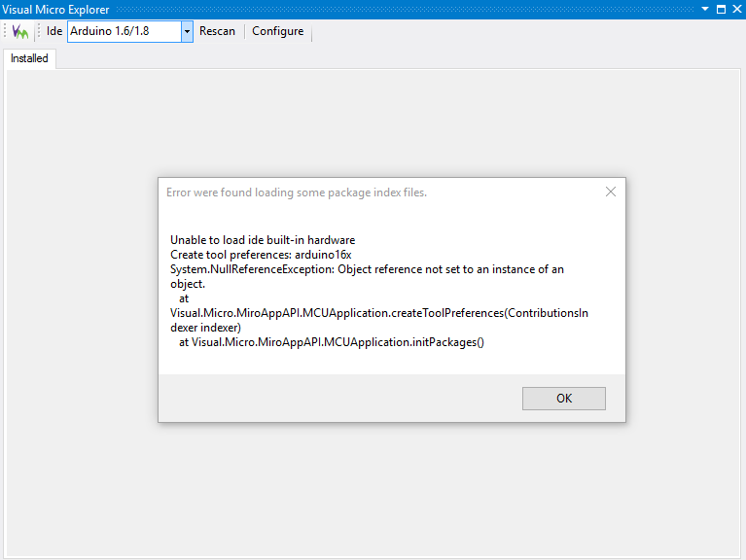Click the 'Unable to load ide built-in hardware' text
This screenshot has width=746, height=560.
tap(263, 240)
